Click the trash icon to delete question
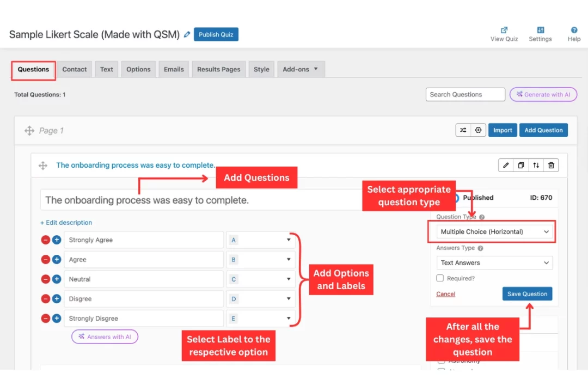Image resolution: width=588 pixels, height=392 pixels. tap(551, 166)
